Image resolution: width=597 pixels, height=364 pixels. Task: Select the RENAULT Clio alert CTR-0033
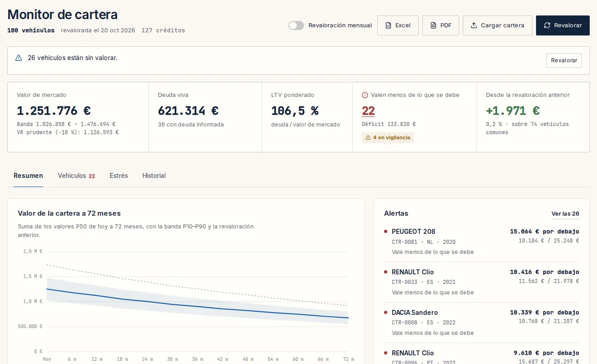pyautogui.click(x=481, y=282)
